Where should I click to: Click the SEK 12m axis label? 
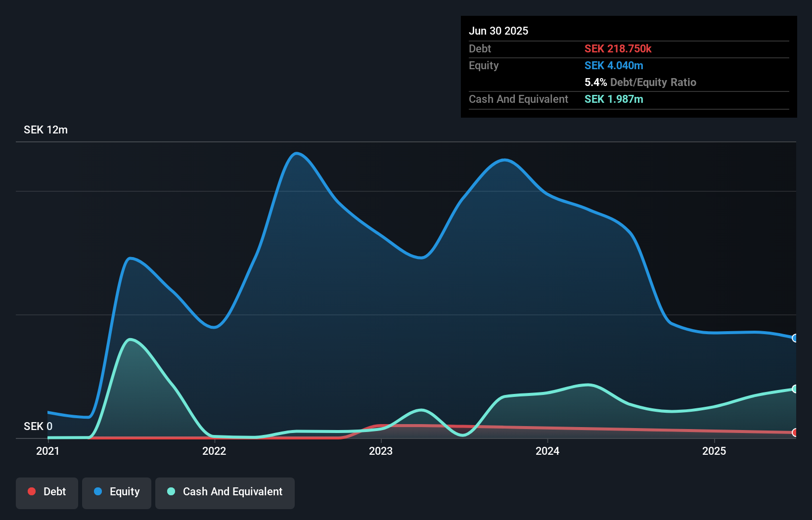(45, 130)
